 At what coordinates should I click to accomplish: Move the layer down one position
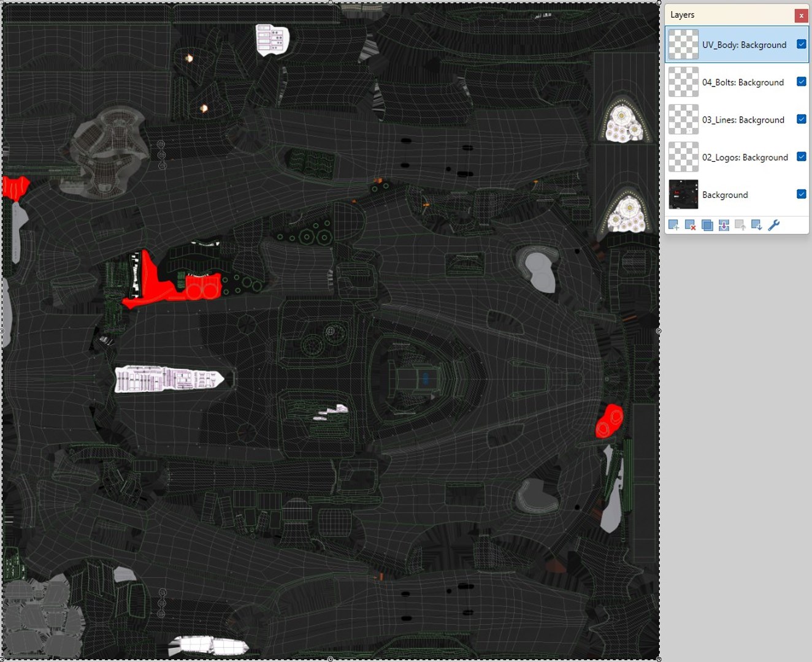757,226
